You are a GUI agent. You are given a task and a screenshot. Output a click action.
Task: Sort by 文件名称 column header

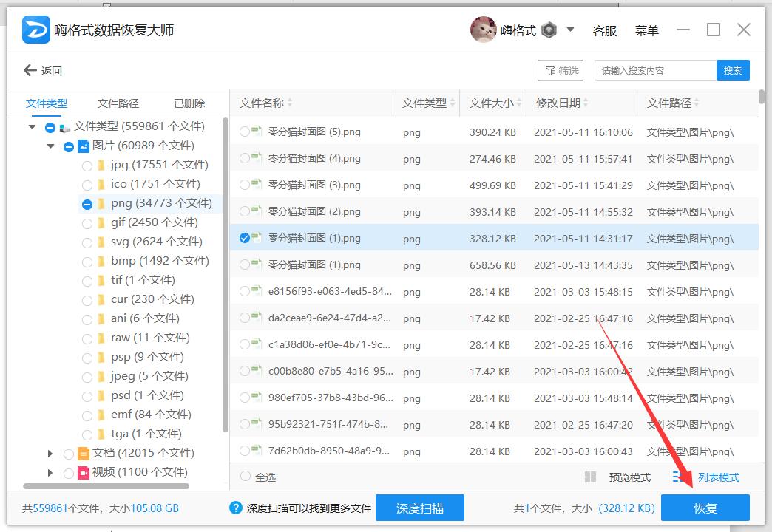tap(266, 103)
